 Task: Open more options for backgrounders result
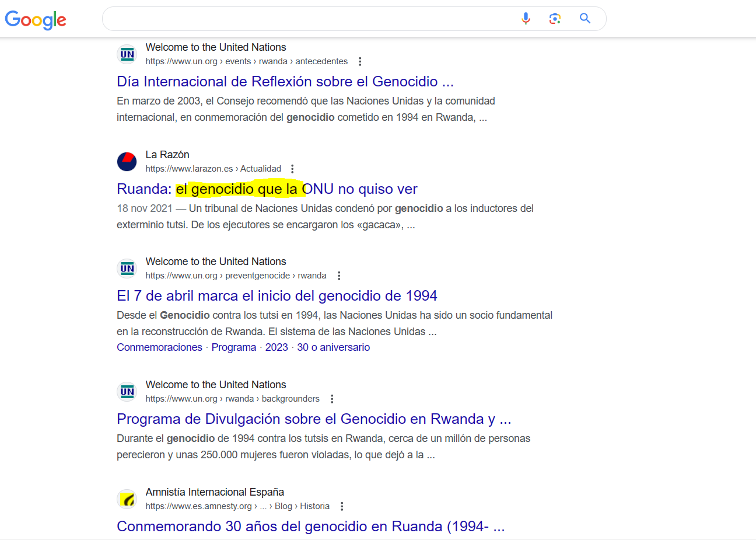[x=332, y=399]
